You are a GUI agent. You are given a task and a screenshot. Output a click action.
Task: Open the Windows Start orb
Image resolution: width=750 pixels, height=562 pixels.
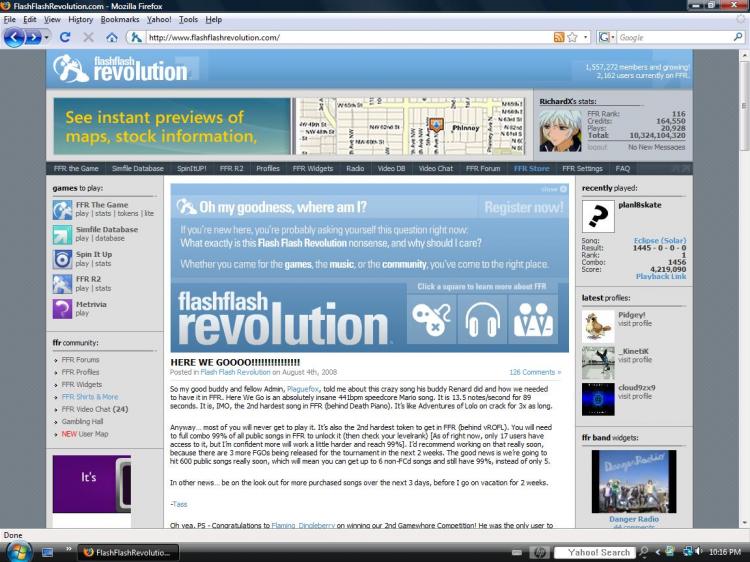click(x=18, y=552)
